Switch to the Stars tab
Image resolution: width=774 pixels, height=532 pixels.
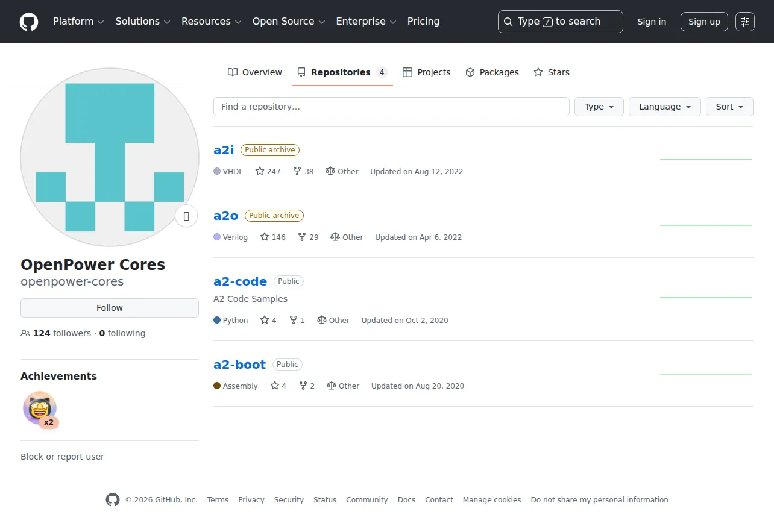[x=552, y=72]
